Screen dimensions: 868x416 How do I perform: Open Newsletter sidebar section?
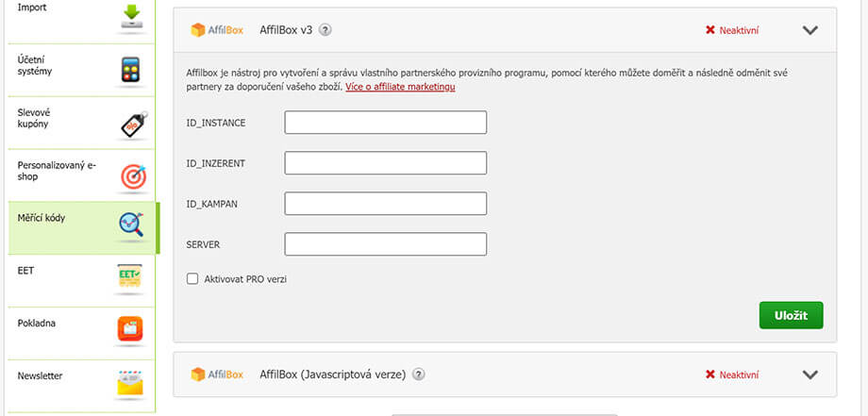[82, 386]
